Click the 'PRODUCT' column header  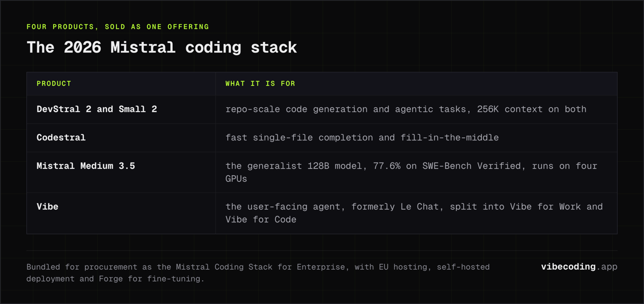[x=54, y=84]
